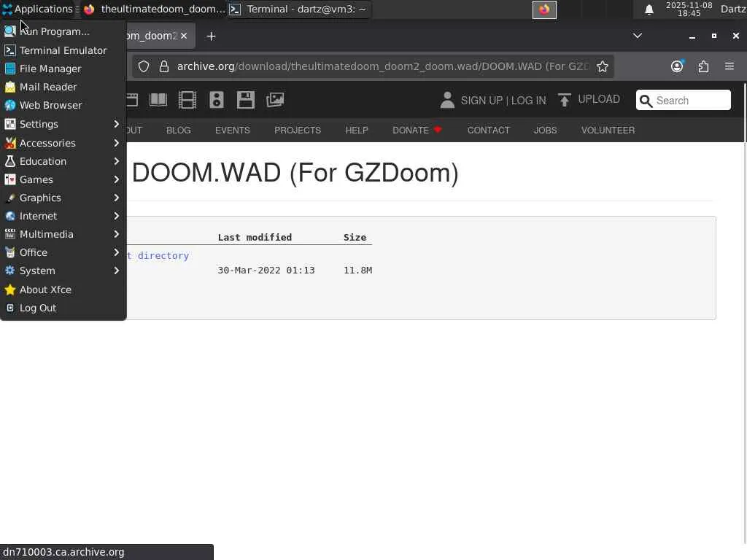Open Run Program from Applications menu
Viewport: 747px width, 560px height.
click(x=63, y=31)
